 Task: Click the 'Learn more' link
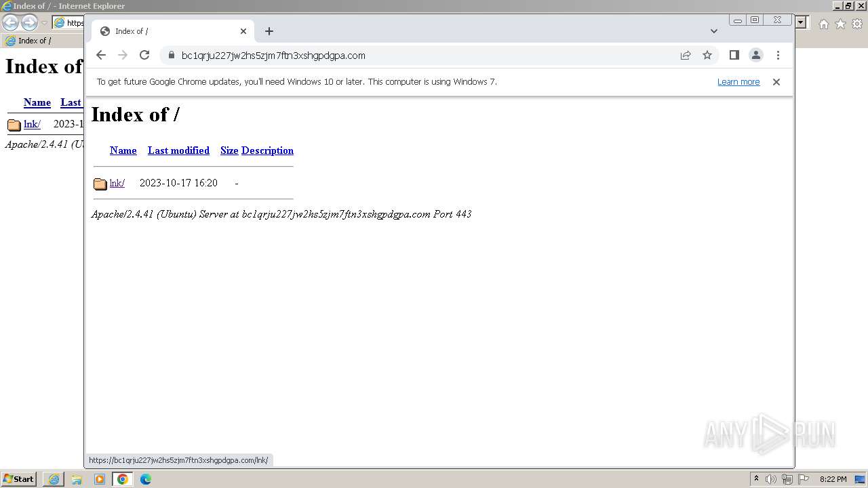(x=738, y=82)
